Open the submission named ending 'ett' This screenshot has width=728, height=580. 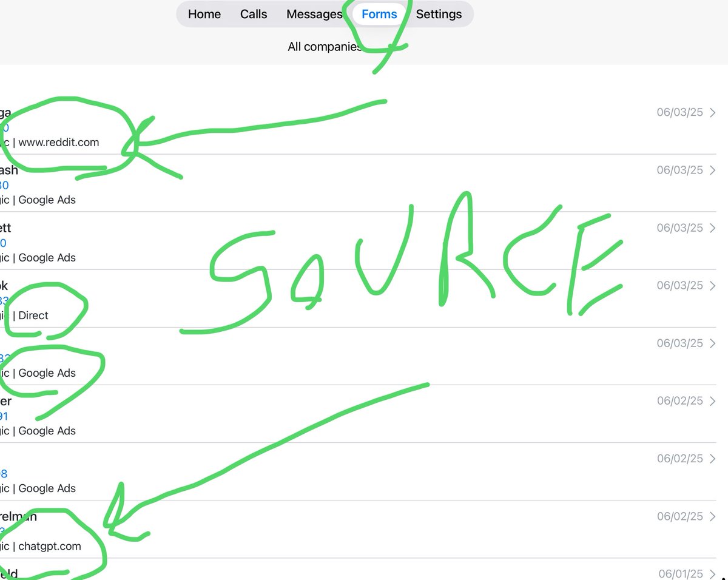(5, 228)
